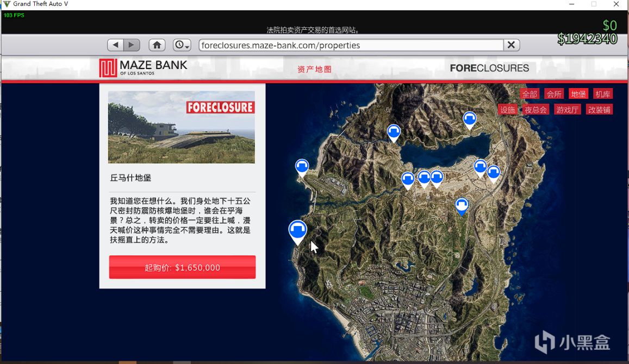Image resolution: width=629 pixels, height=364 pixels.
Task: Click the foreclosures.maze-bank.com URL field
Action: click(x=351, y=45)
